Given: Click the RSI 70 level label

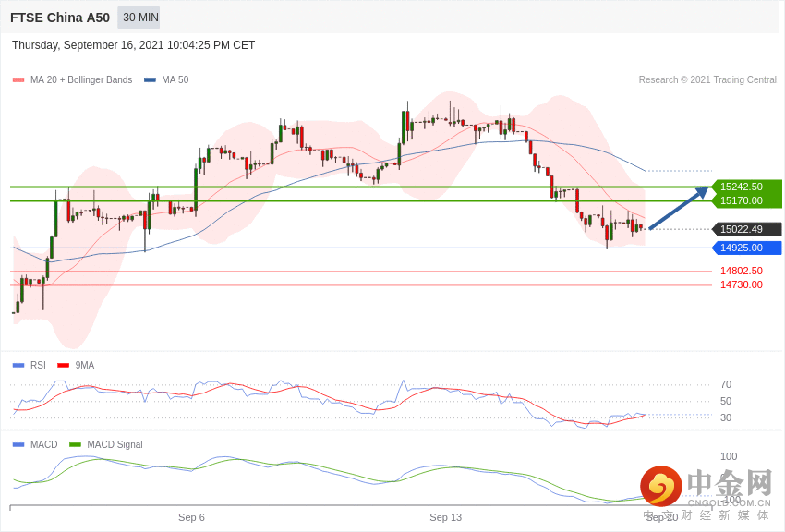Looking at the screenshot, I should [x=725, y=384].
